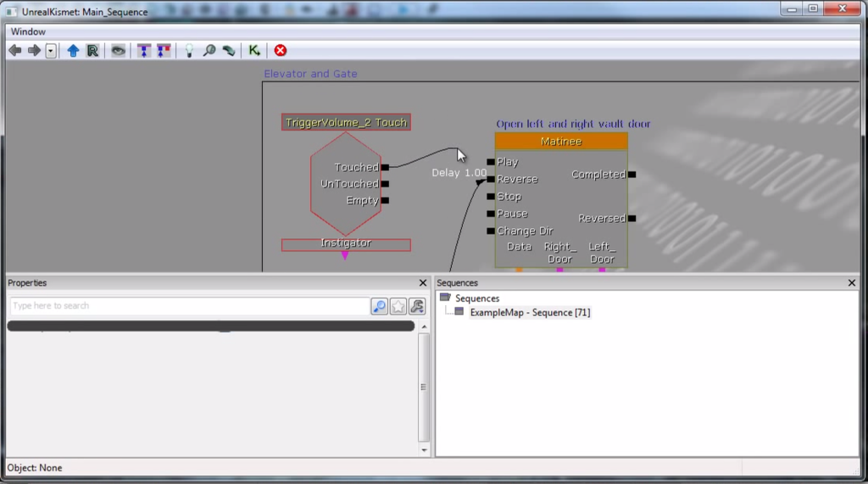Click the Forward navigation arrow
This screenshot has width=868, height=484.
(x=34, y=51)
